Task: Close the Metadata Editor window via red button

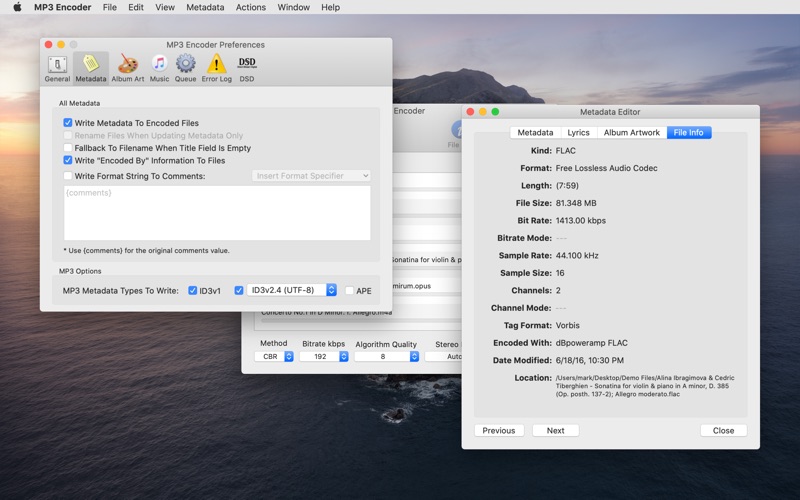Action: [470, 111]
